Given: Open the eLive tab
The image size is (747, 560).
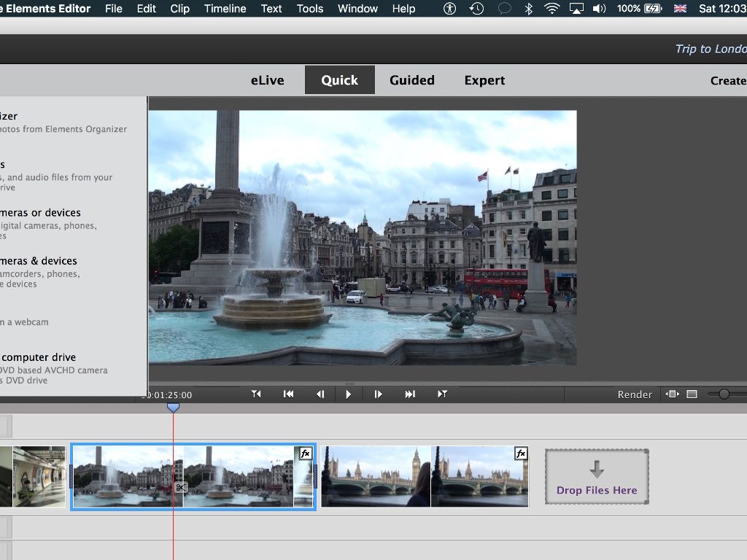Looking at the screenshot, I should 267,80.
